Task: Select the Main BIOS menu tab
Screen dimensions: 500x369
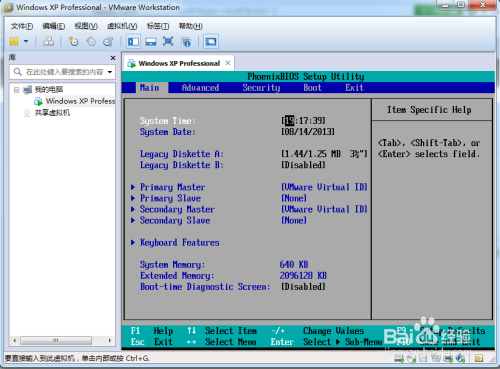Action: 149,88
